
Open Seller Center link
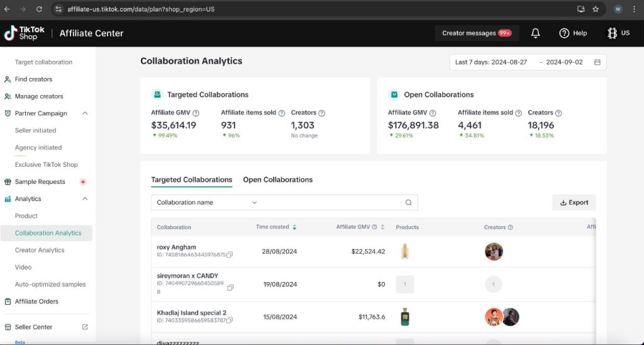(33, 327)
